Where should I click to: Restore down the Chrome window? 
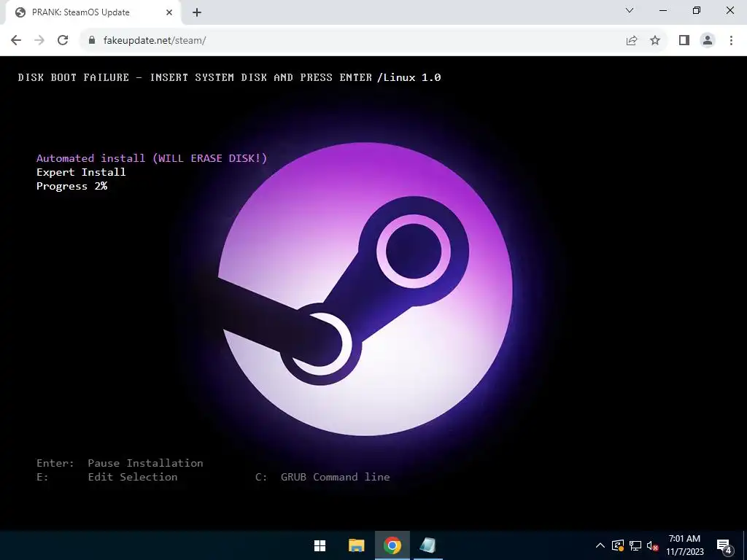[697, 10]
